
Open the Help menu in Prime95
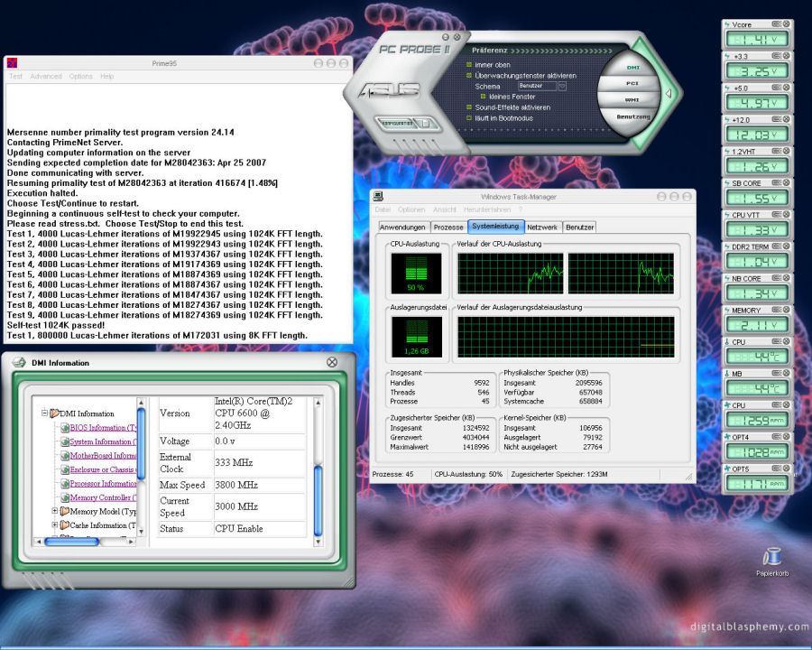(x=107, y=76)
